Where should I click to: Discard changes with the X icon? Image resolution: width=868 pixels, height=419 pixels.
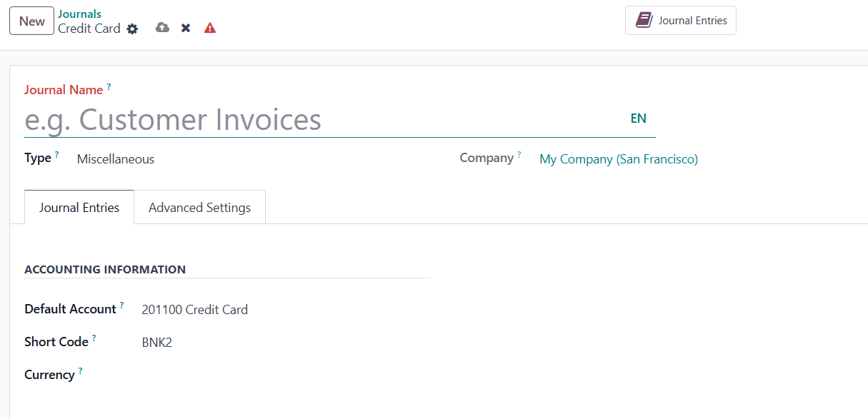pos(186,29)
